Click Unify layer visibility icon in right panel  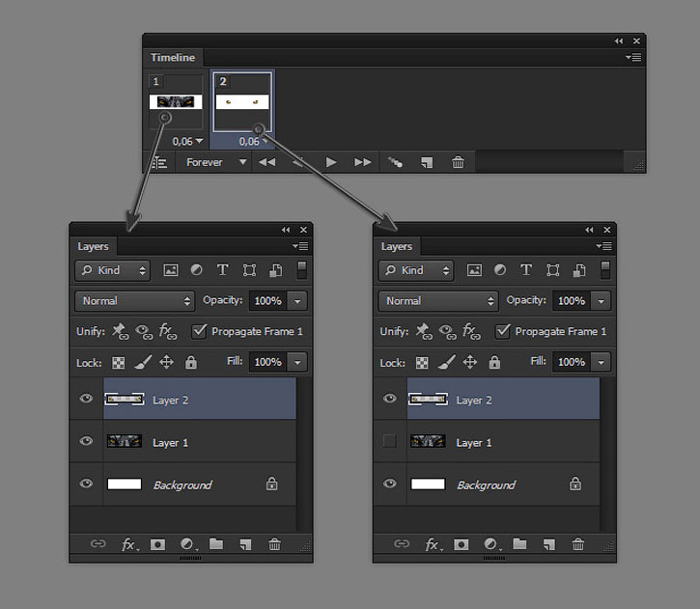(448, 332)
